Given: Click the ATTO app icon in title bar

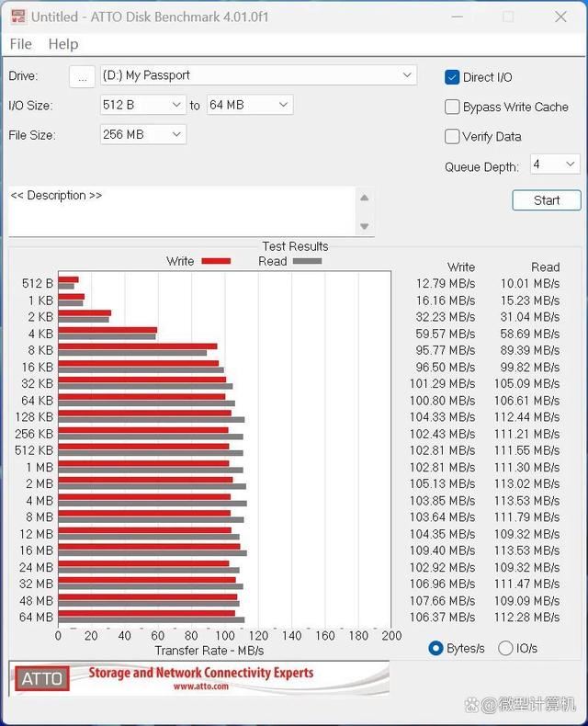Looking at the screenshot, I should tap(17, 17).
